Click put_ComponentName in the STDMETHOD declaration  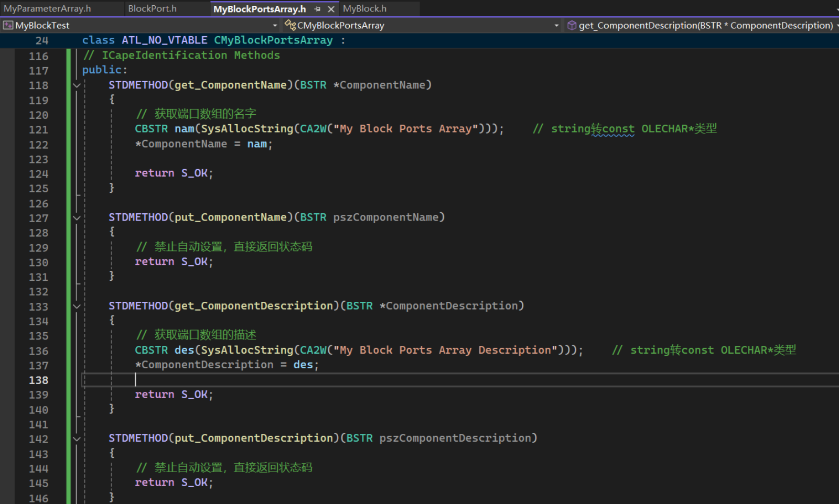click(230, 217)
